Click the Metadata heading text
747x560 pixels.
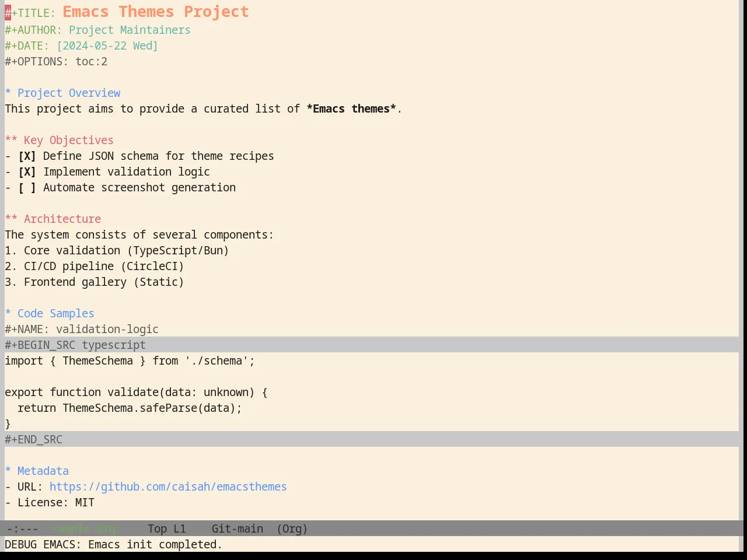pos(43,471)
